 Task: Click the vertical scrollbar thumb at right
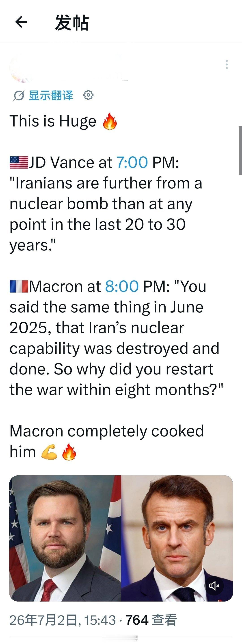coord(240,150)
